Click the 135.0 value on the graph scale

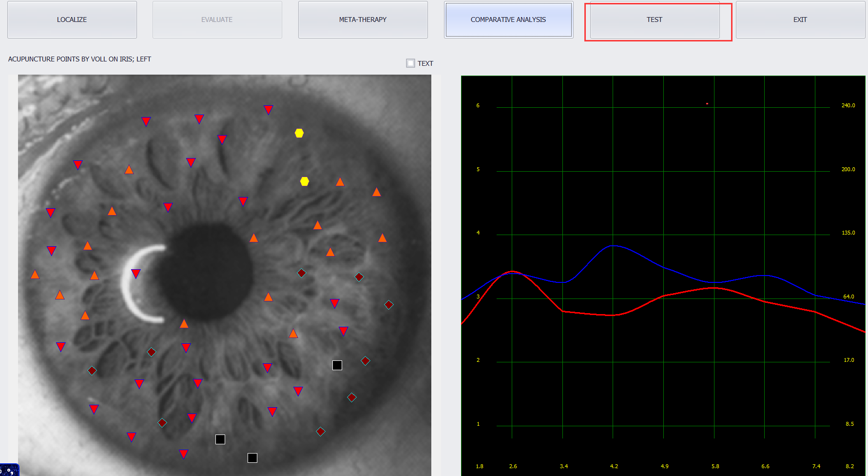pos(848,233)
